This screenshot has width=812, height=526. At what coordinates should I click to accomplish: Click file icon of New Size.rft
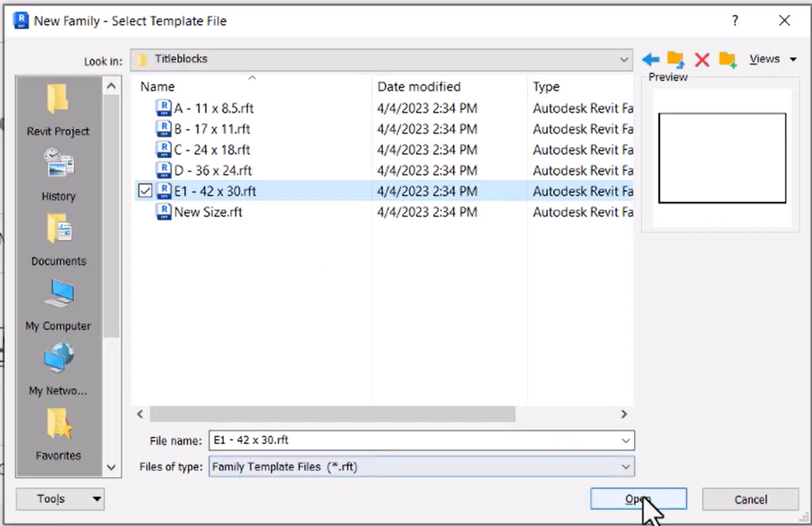[x=164, y=211]
